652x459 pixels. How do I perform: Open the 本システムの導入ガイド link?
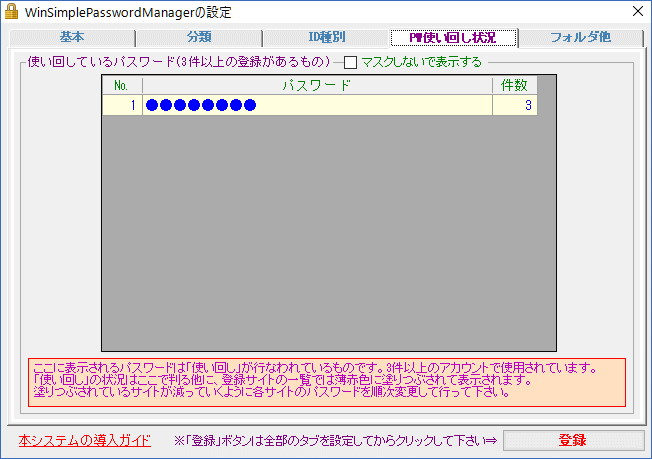pos(84,440)
